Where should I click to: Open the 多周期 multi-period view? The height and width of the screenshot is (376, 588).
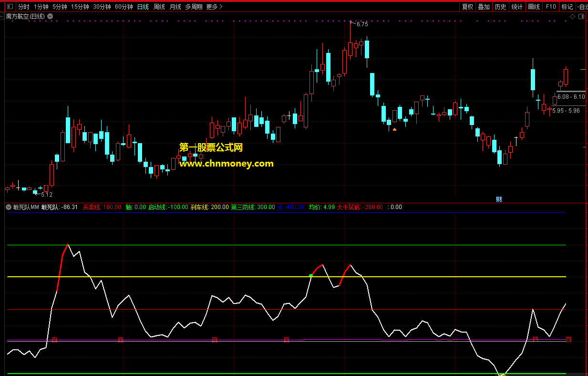click(194, 7)
